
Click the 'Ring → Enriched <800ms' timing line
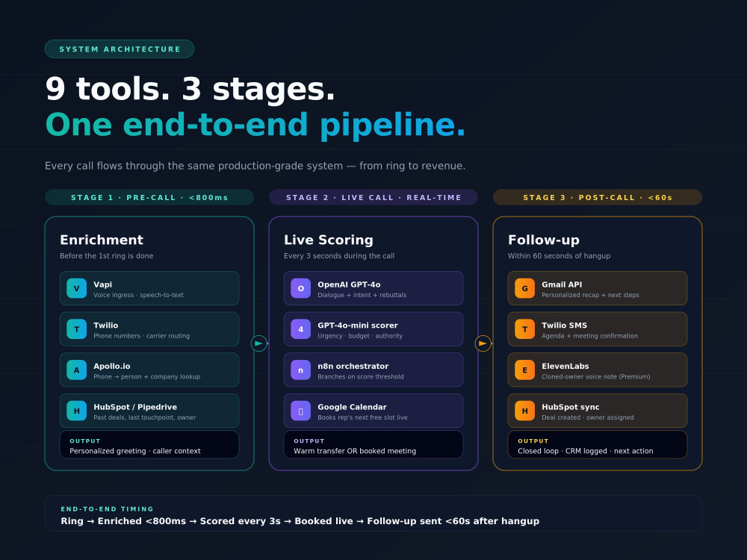(x=300, y=521)
